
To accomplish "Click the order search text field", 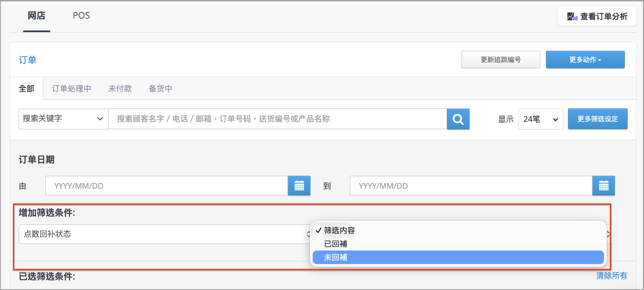I will (x=278, y=119).
